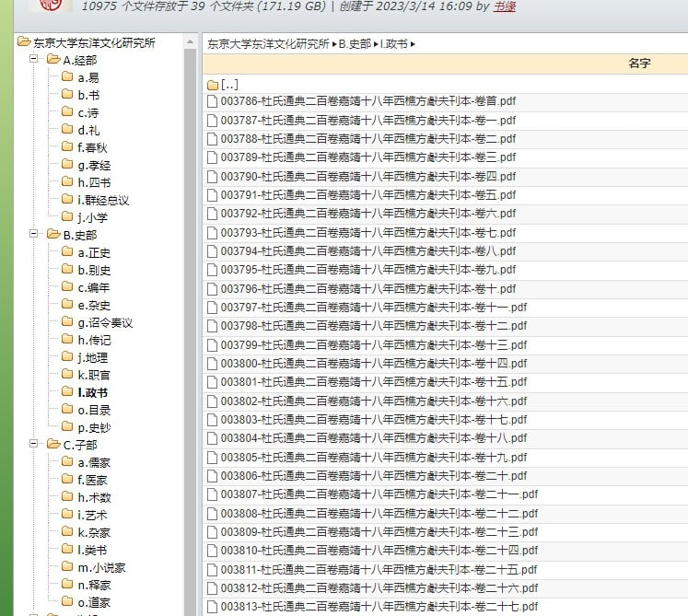Open tree item l.类书

(92, 551)
